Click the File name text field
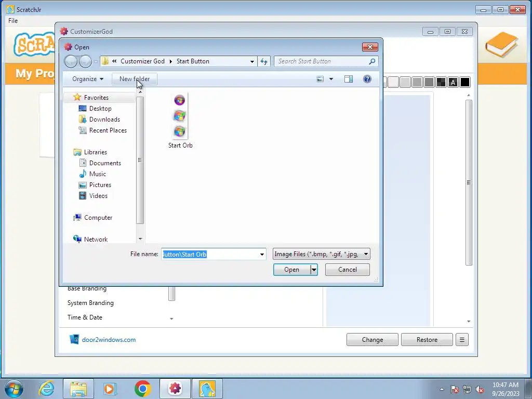This screenshot has width=532, height=399. pyautogui.click(x=210, y=254)
